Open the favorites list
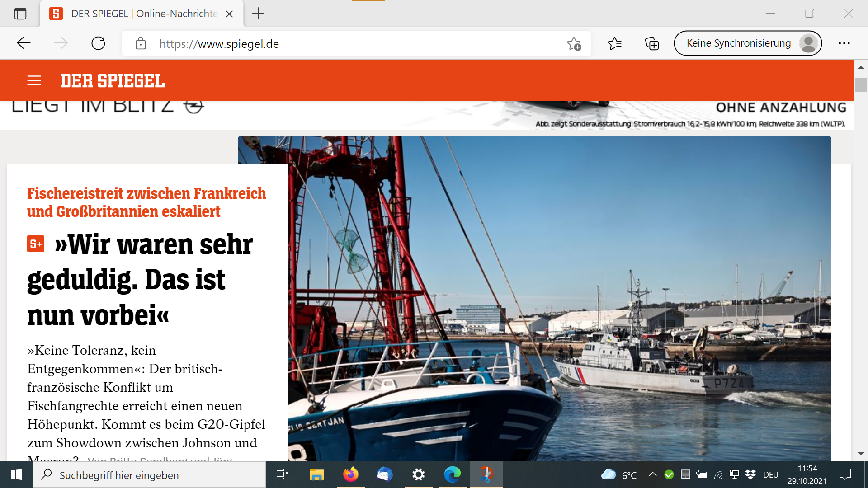Image resolution: width=868 pixels, height=488 pixels. pyautogui.click(x=614, y=43)
